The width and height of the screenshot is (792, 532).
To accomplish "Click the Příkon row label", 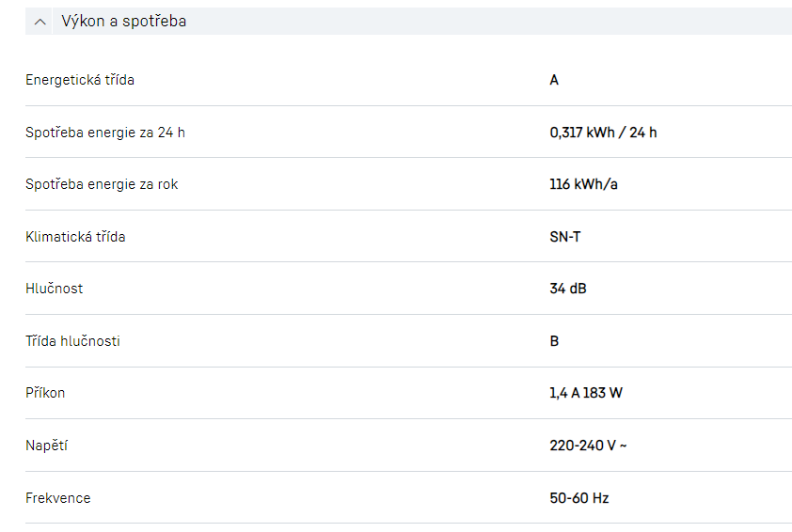I will click(45, 393).
